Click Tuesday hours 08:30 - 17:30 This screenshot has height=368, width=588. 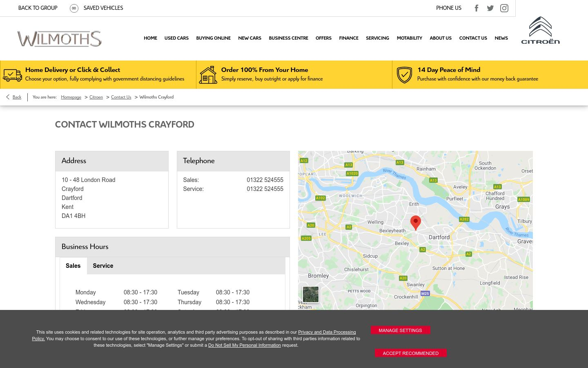(x=233, y=292)
